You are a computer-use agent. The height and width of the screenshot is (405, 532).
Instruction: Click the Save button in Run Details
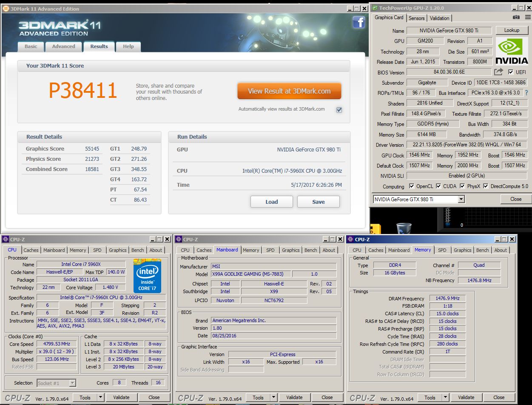[x=318, y=202]
